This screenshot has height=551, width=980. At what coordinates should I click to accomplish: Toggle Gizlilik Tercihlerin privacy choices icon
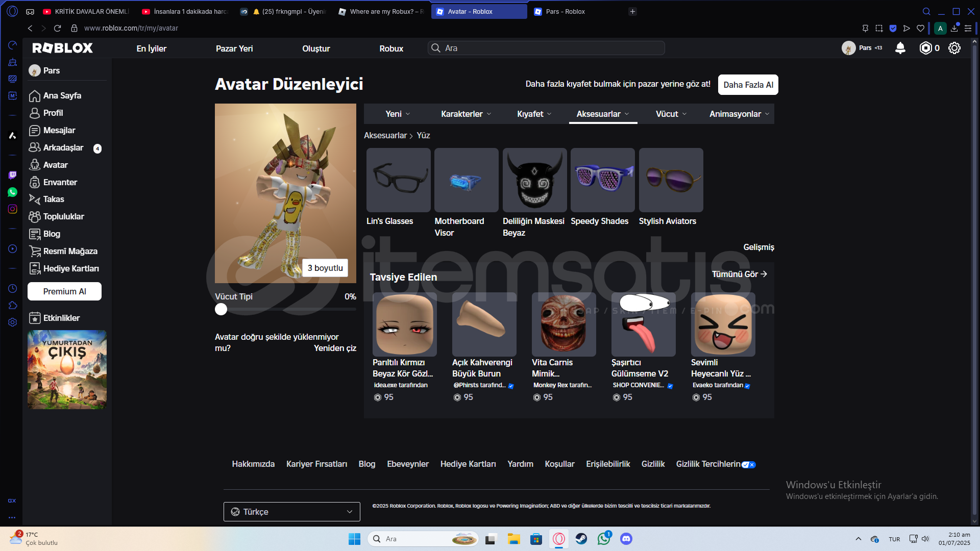pyautogui.click(x=749, y=464)
